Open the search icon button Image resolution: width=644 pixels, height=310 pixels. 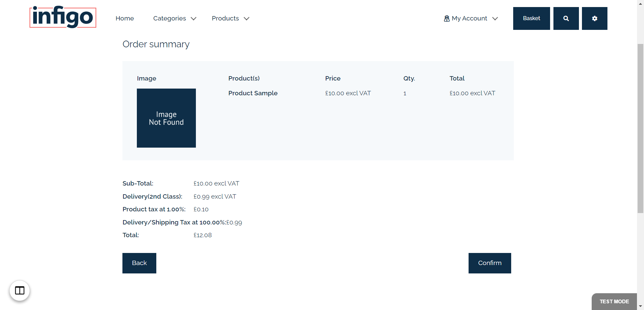[566, 18]
